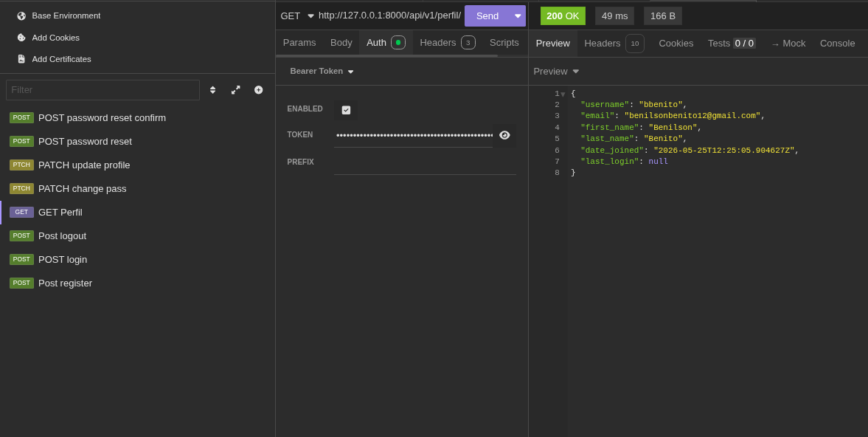
Task: Click the "Benilson" first_name value
Action: pos(673,128)
